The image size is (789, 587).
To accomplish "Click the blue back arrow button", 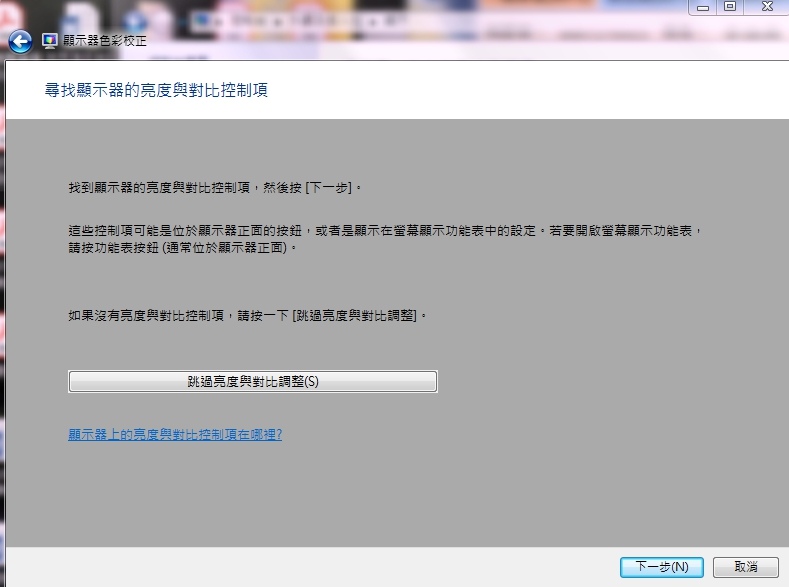I will (x=20, y=41).
